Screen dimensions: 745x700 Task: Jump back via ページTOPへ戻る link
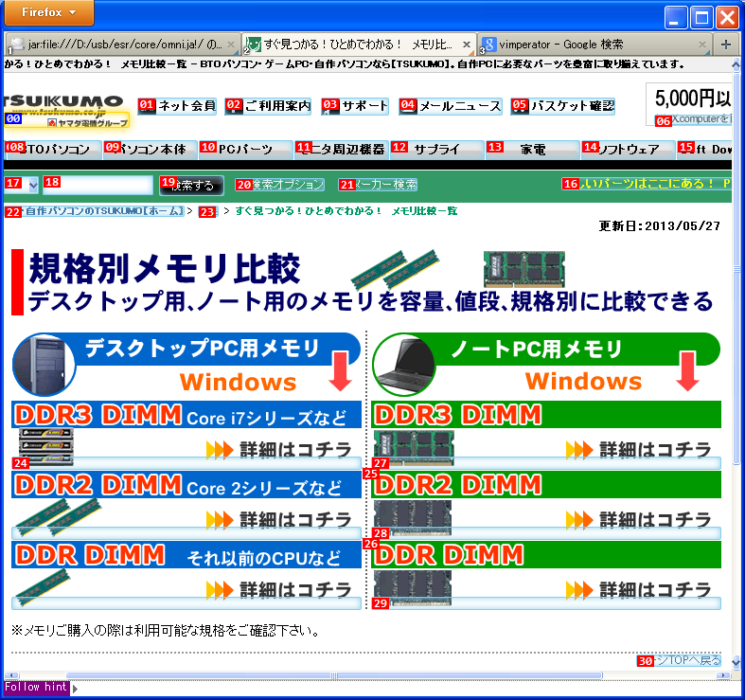tap(679, 660)
